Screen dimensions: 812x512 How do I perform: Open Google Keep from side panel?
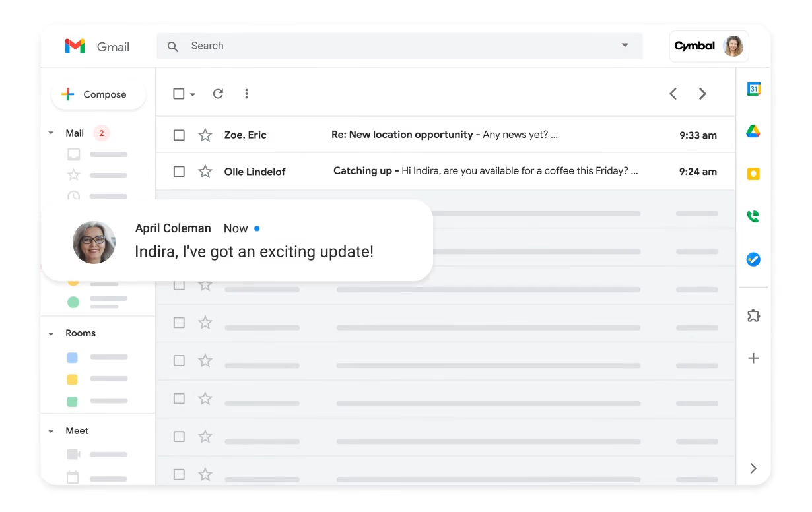click(x=753, y=174)
